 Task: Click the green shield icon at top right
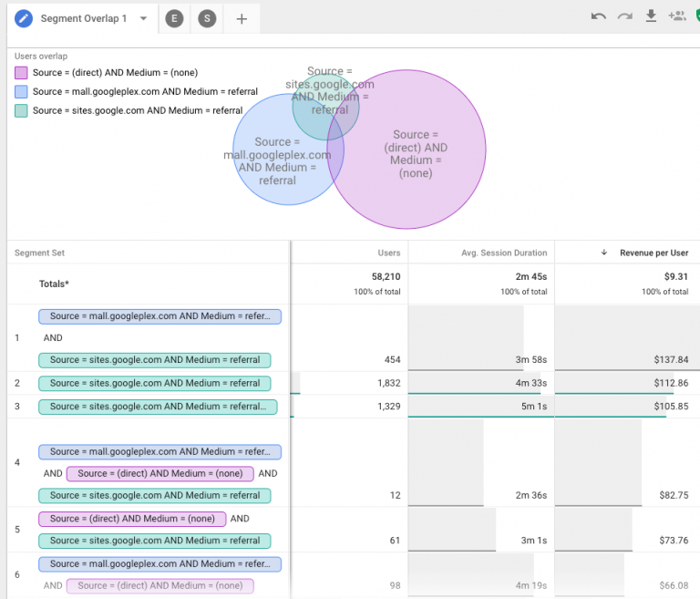[x=696, y=16]
